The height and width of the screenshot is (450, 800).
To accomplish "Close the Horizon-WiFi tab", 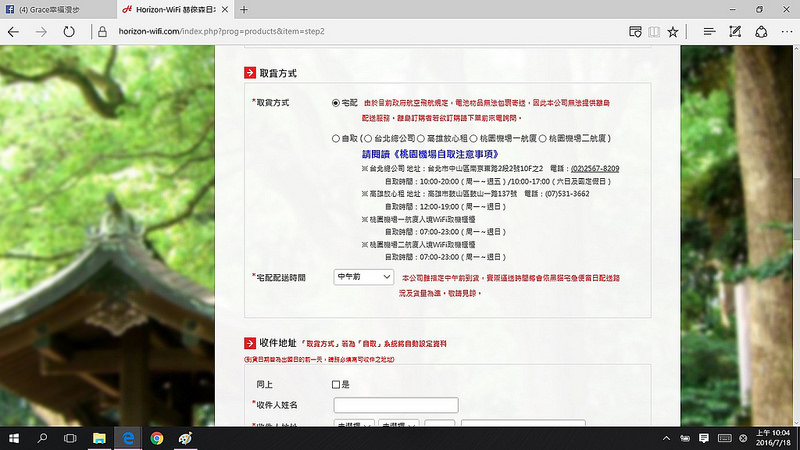I will pos(224,9).
